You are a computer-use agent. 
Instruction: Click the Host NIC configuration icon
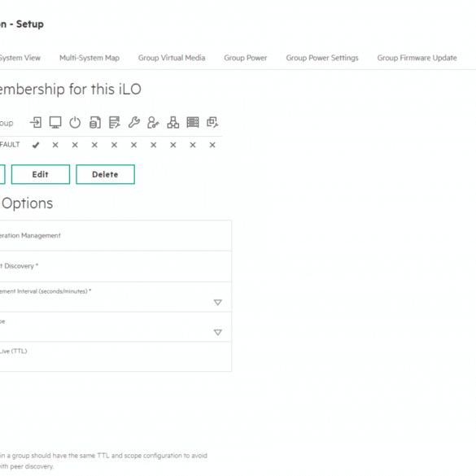coord(173,123)
